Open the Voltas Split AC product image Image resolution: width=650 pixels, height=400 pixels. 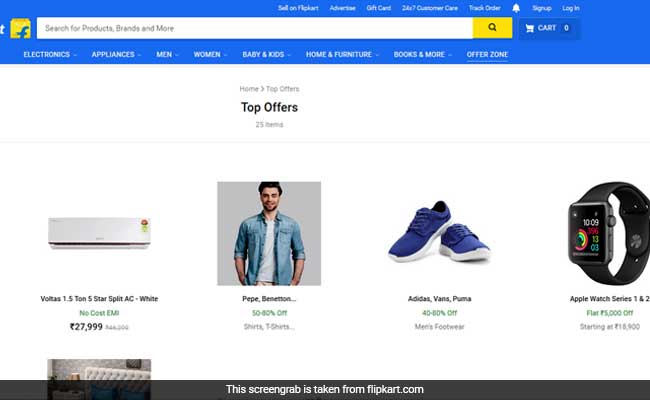[99, 233]
